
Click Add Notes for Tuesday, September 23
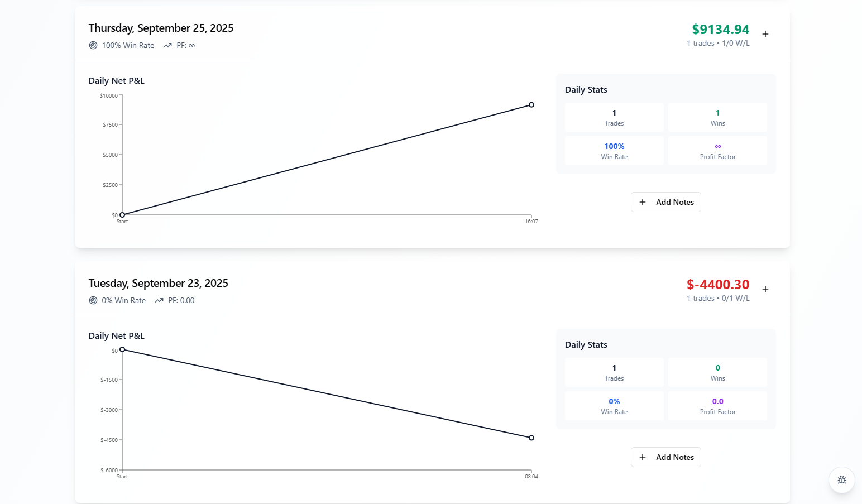pos(666,457)
